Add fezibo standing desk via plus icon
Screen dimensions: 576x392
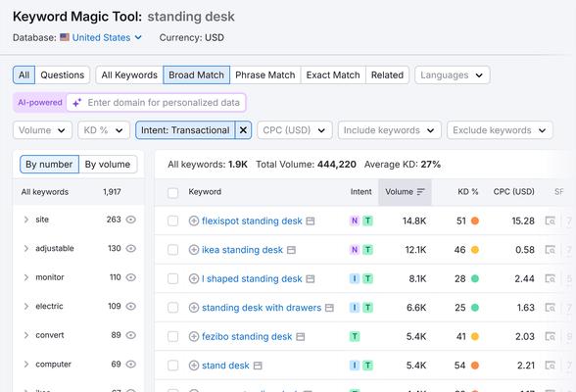click(194, 336)
